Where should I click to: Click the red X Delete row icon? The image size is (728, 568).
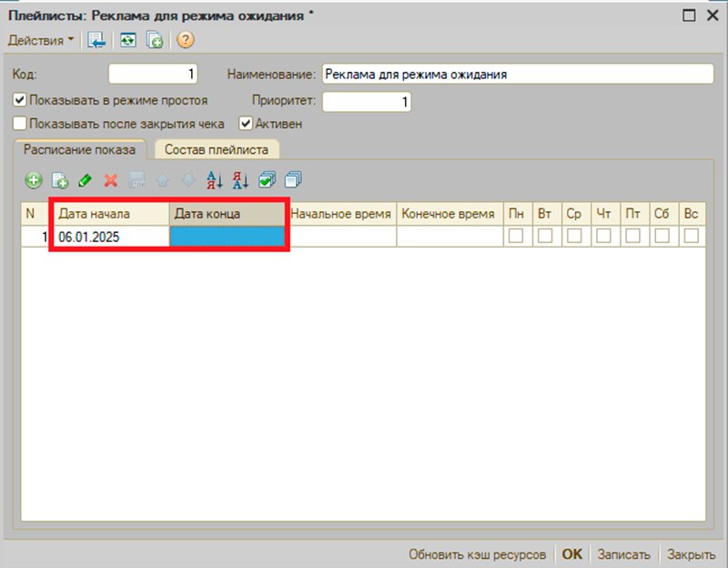pyautogui.click(x=111, y=180)
